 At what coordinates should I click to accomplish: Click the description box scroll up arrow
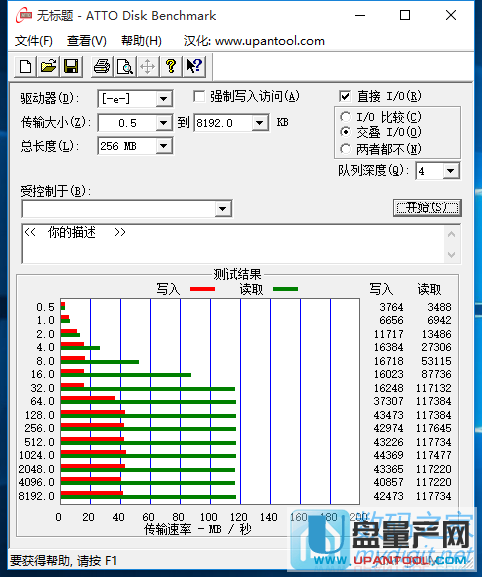451,234
